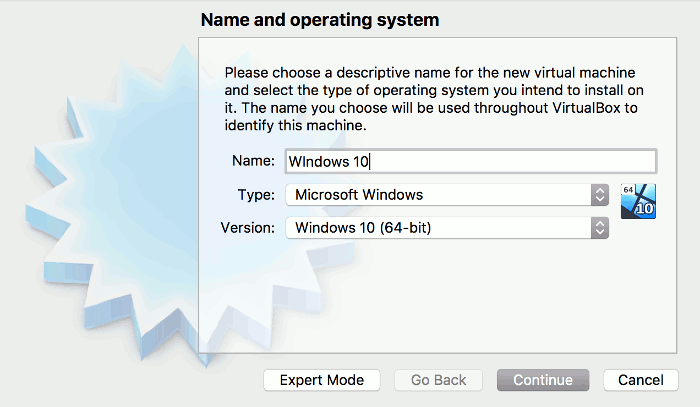Continue to the next wizard step
700x407 pixels.
543,380
